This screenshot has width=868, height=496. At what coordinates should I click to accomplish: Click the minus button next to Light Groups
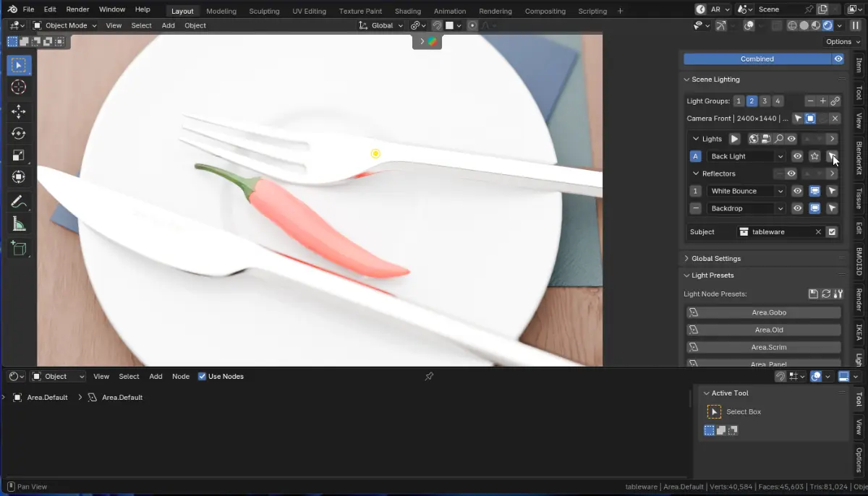click(810, 101)
